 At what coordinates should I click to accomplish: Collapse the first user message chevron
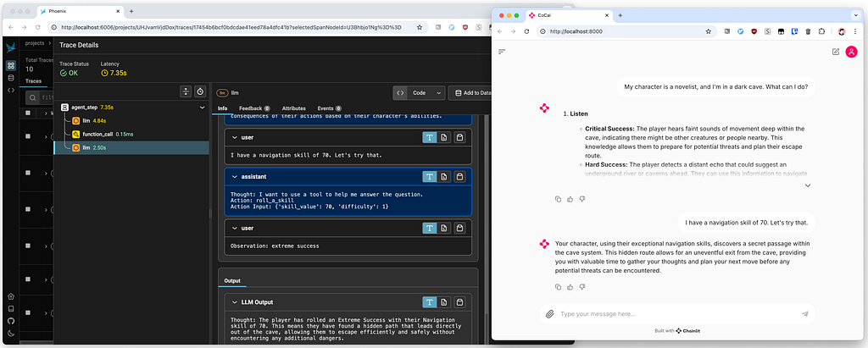coord(234,136)
